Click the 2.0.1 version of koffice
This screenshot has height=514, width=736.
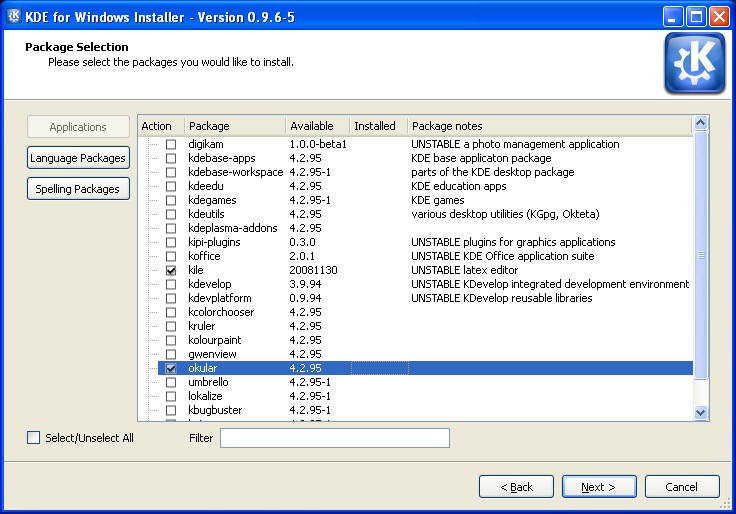(x=302, y=256)
